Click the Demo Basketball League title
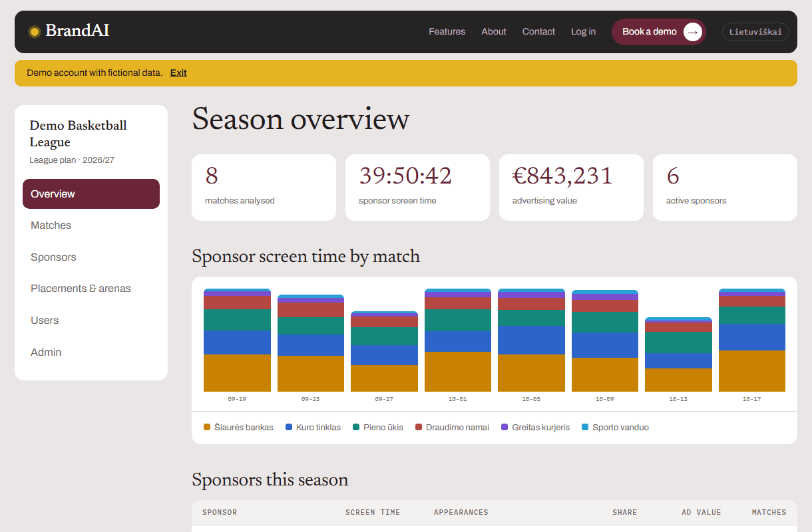The width and height of the screenshot is (812, 532). pyautogui.click(x=78, y=134)
